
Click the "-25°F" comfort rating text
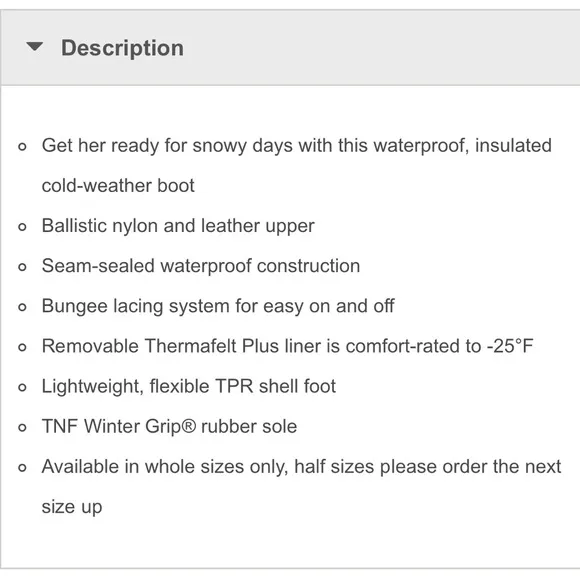[x=510, y=346]
